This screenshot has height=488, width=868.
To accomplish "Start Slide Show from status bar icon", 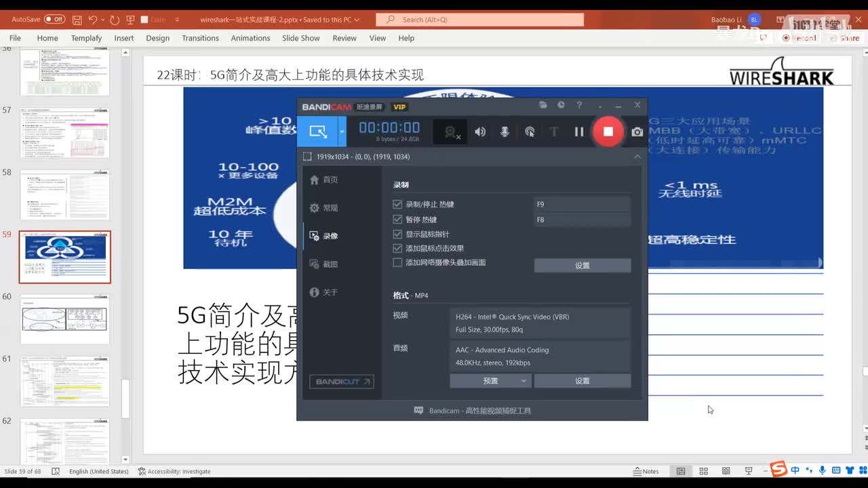I will coord(749,471).
